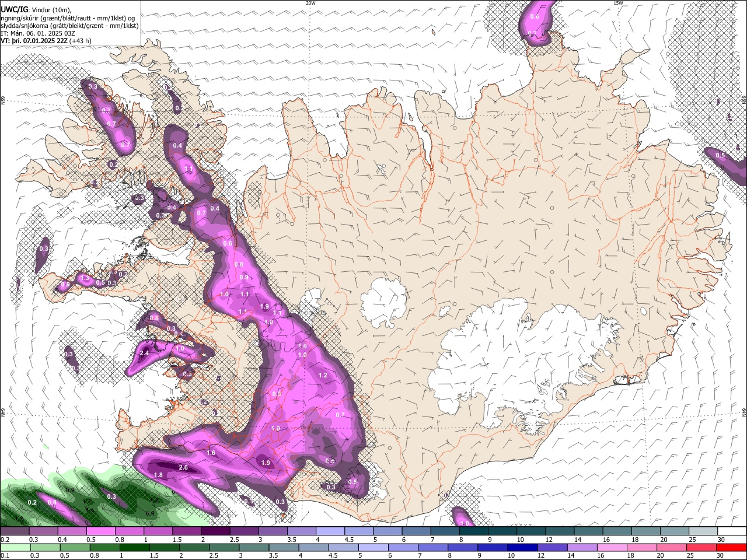Click the "(+43 h)" forecast offset text
This screenshot has width=747, height=560.
click(x=81, y=41)
